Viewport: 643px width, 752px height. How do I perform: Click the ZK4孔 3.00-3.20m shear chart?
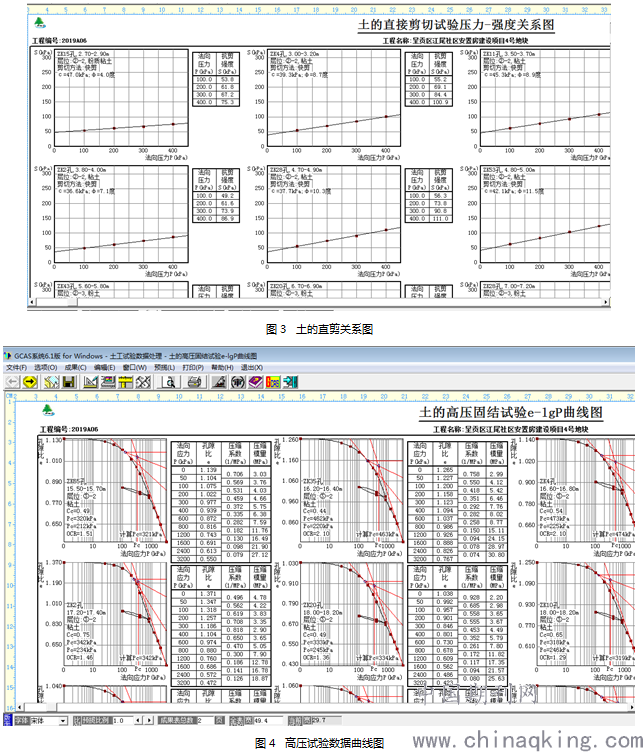pos(333,98)
